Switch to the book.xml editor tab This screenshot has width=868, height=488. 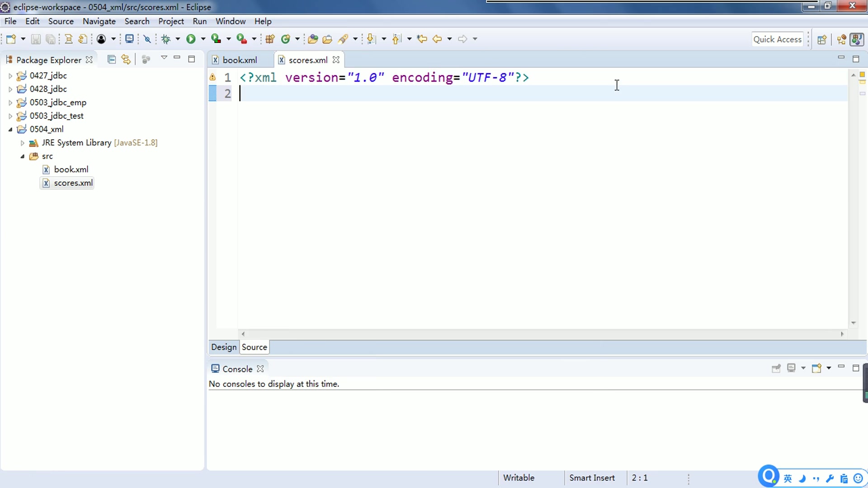coord(240,60)
